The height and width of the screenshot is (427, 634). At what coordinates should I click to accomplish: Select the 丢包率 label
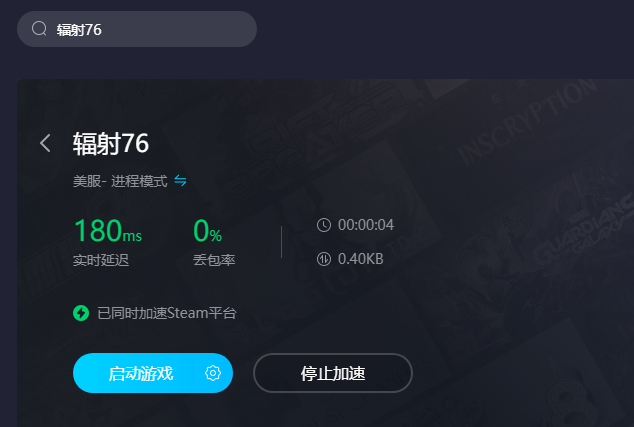pyautogui.click(x=214, y=260)
